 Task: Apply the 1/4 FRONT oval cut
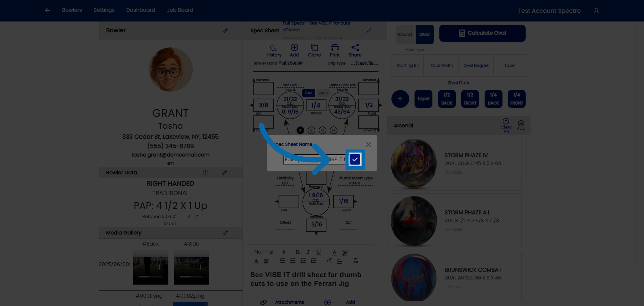pyautogui.click(x=517, y=99)
